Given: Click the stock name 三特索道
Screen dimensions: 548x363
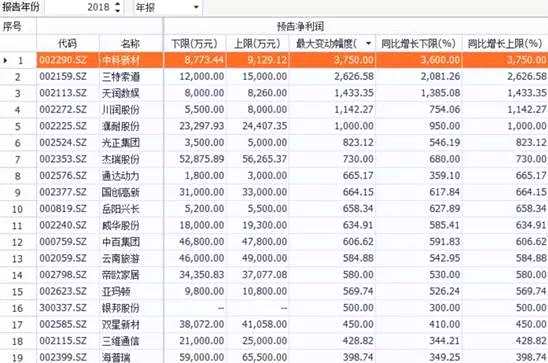Looking at the screenshot, I should click(x=121, y=77).
